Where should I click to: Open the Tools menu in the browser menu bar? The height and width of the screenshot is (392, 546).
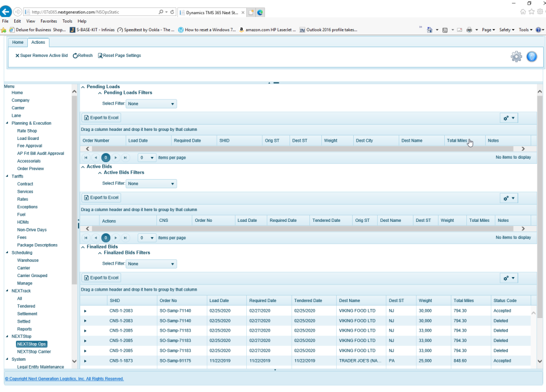(67, 20)
